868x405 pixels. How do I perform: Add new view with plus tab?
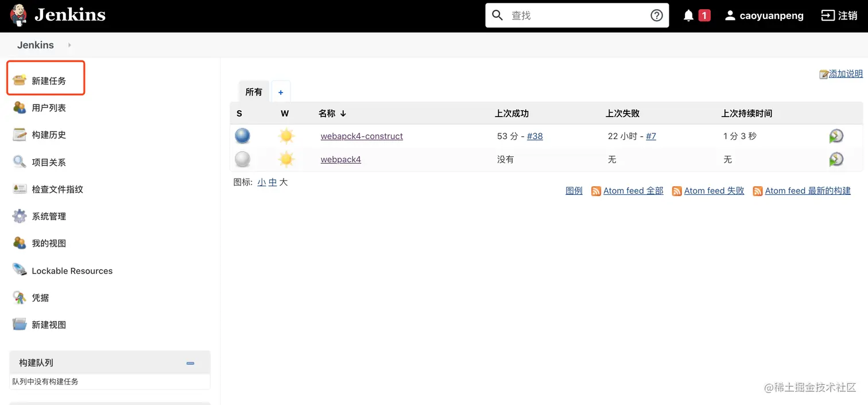pyautogui.click(x=281, y=92)
